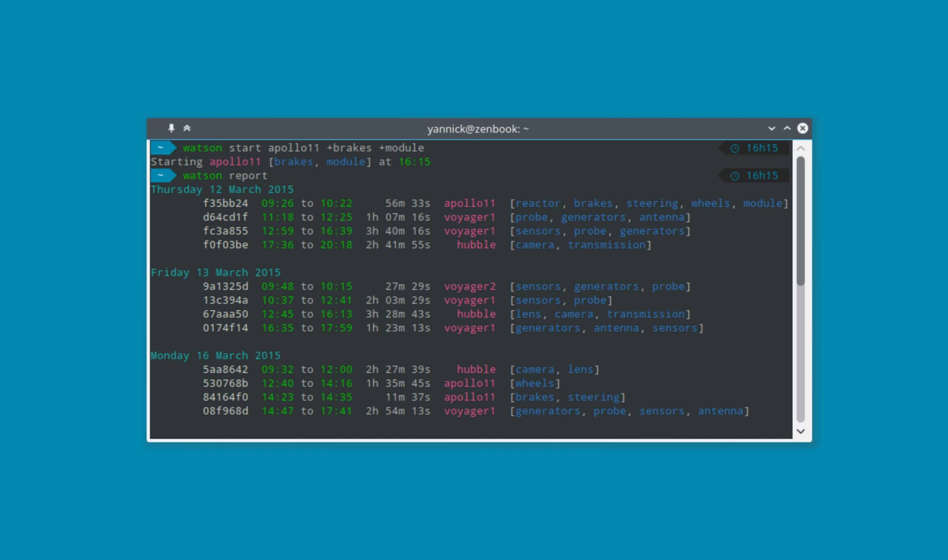Select frame id 0174f14

226,328
